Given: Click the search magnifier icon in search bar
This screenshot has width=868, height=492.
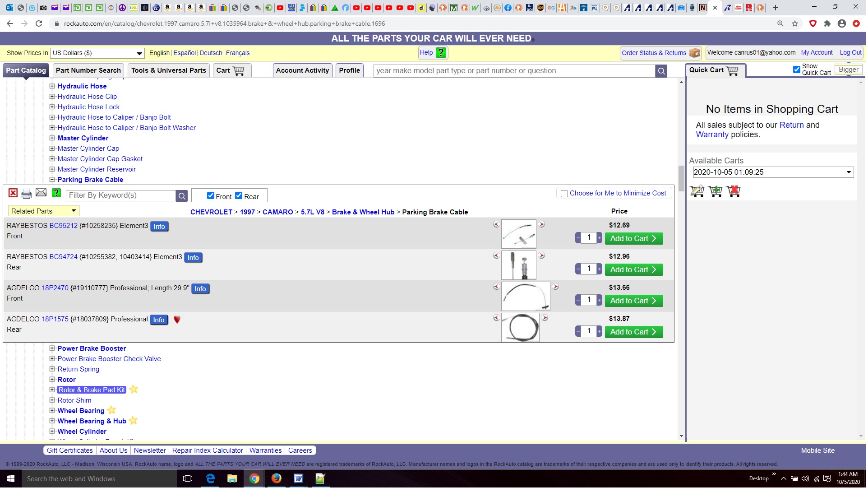Looking at the screenshot, I should coord(662,70).
